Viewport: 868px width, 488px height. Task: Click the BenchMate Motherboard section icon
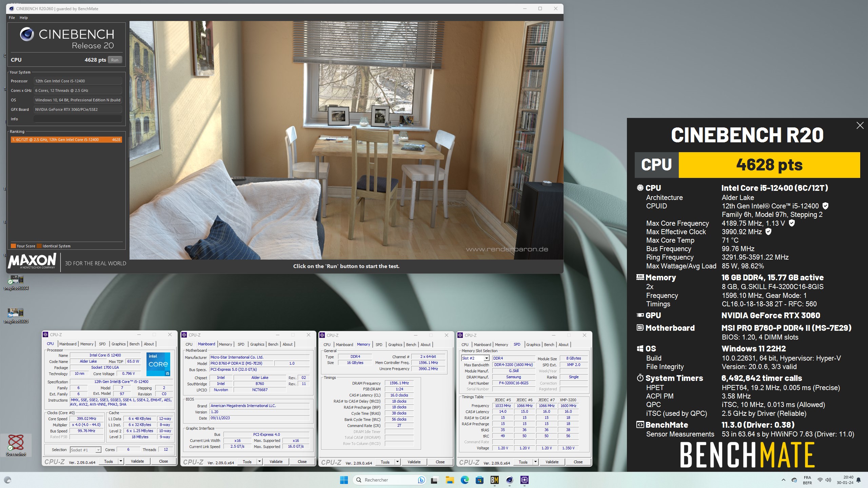pos(640,328)
